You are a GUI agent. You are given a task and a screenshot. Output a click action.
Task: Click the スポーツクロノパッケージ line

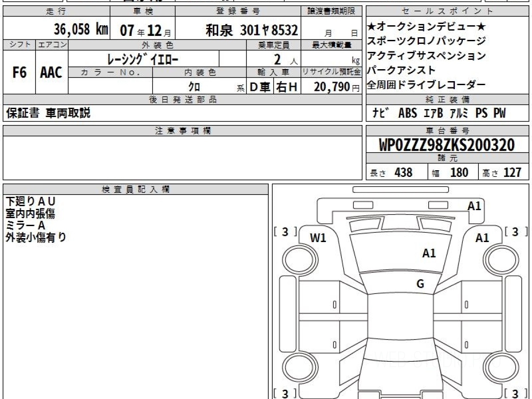click(427, 41)
